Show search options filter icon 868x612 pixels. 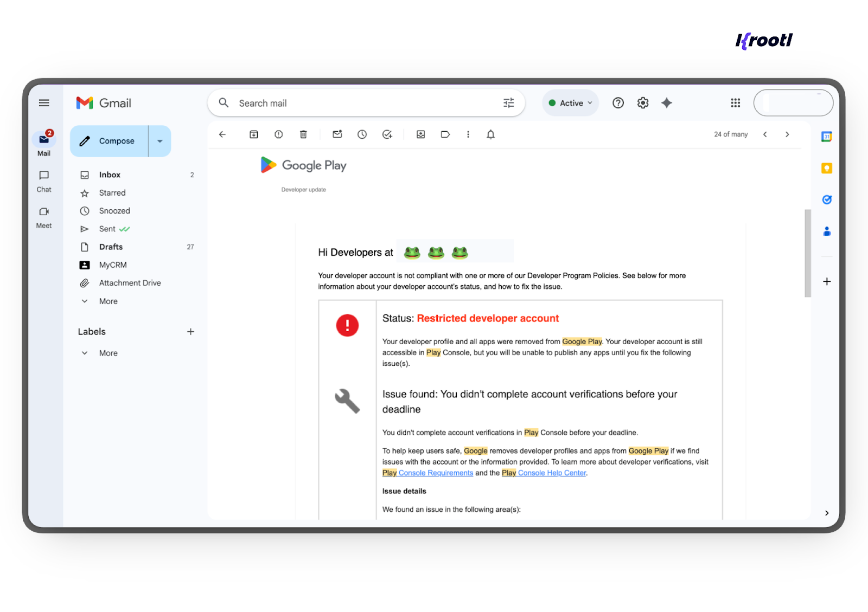pos(508,103)
